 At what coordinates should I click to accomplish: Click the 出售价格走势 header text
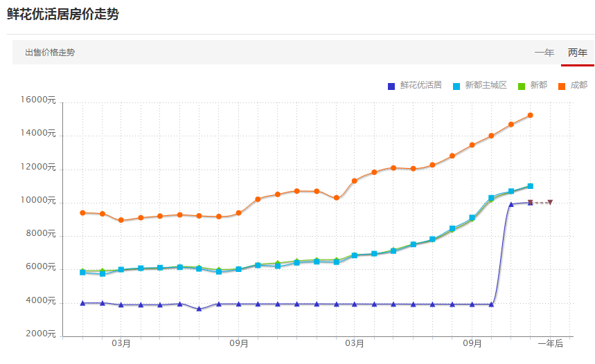50,53
